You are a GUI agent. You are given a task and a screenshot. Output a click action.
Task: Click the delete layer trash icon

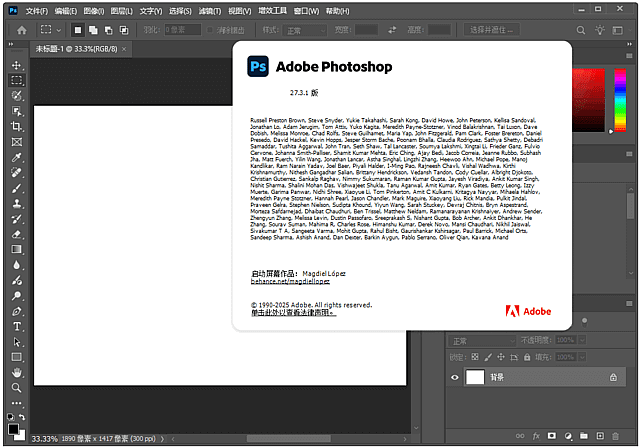coord(615,436)
